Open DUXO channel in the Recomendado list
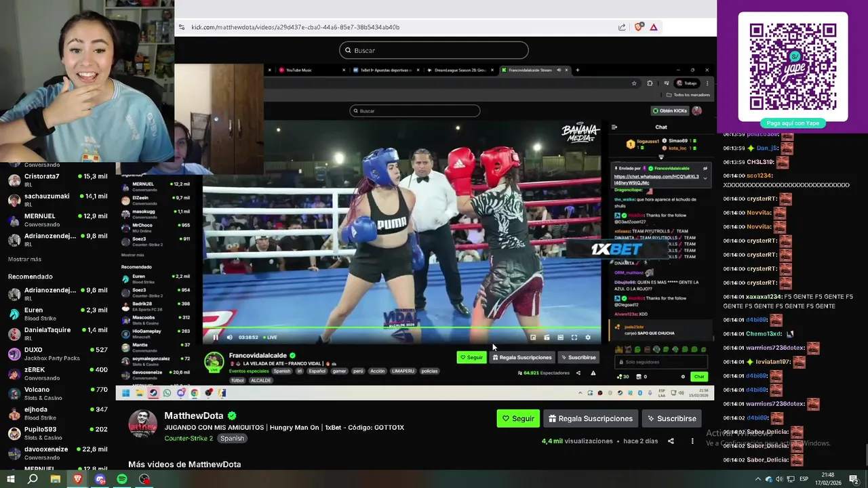 point(58,354)
